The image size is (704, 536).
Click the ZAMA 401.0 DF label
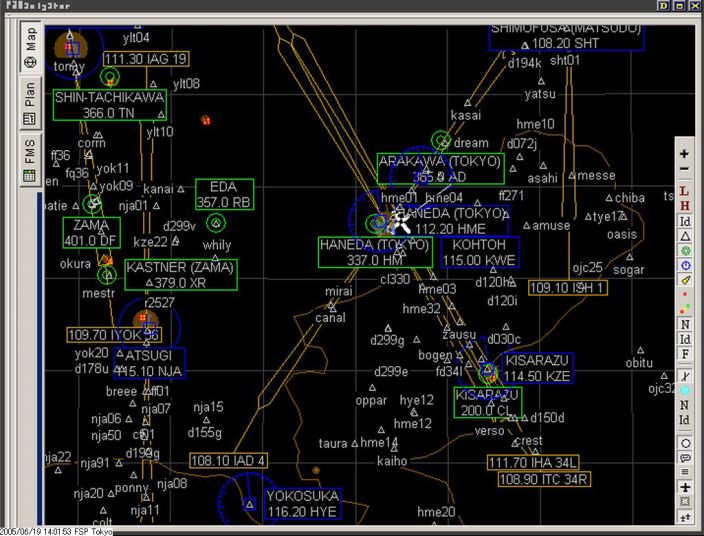[92, 233]
